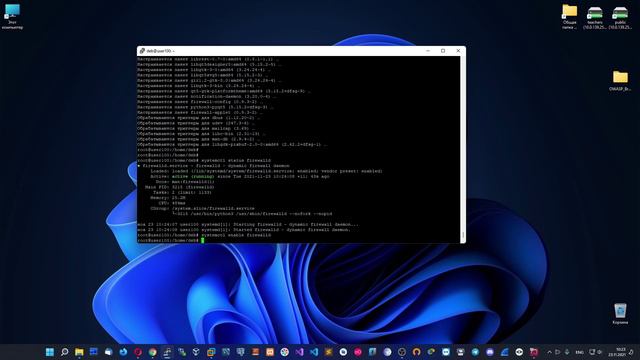Launch Google Chrome from taskbar
The image size is (640, 360).
(153, 352)
